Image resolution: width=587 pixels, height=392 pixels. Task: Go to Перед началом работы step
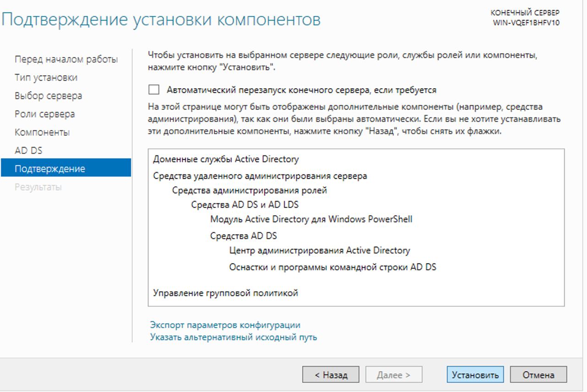point(66,59)
